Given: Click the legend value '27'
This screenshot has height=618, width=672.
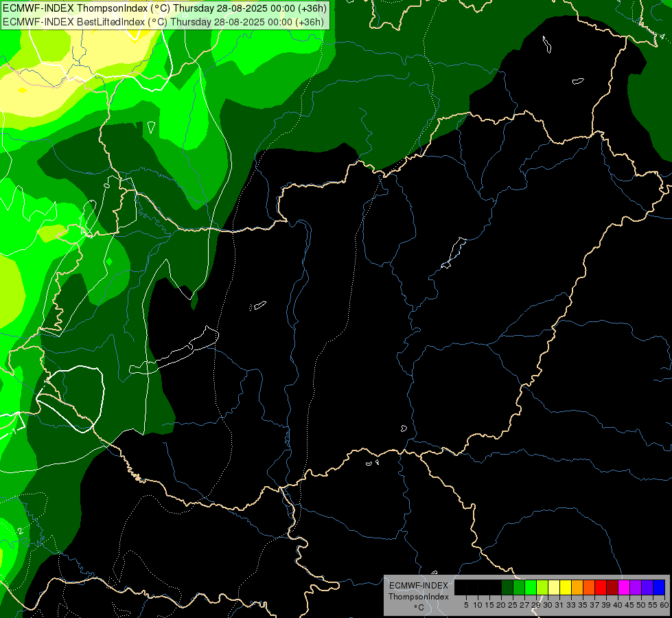Looking at the screenshot, I should pyautogui.click(x=525, y=605).
